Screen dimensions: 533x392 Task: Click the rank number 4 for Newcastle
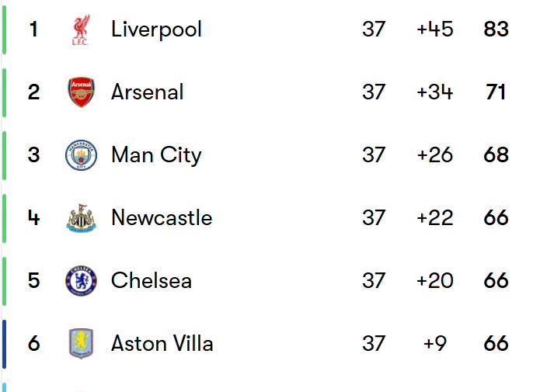(x=33, y=218)
